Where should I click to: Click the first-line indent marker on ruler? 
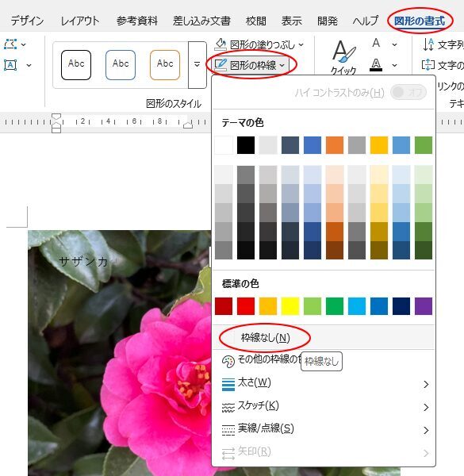[x=56, y=117]
